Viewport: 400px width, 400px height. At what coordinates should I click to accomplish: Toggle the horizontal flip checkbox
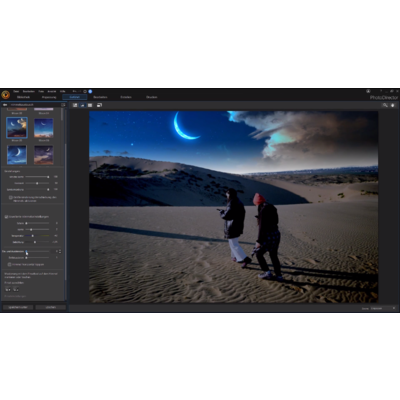tap(10, 264)
